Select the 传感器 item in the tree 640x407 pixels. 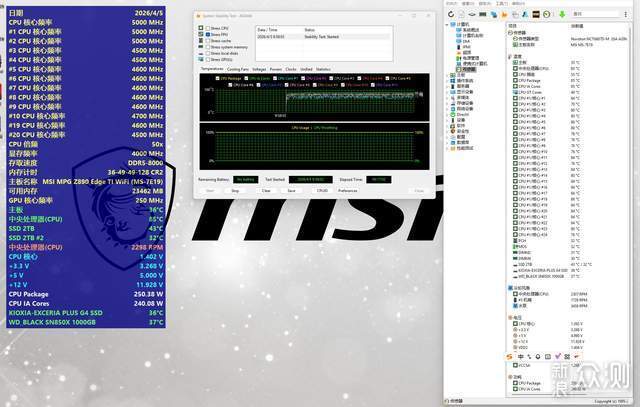point(469,69)
